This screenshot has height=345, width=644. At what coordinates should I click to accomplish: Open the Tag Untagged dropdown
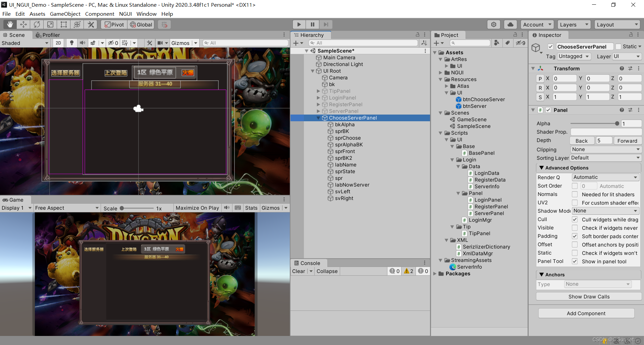click(574, 56)
